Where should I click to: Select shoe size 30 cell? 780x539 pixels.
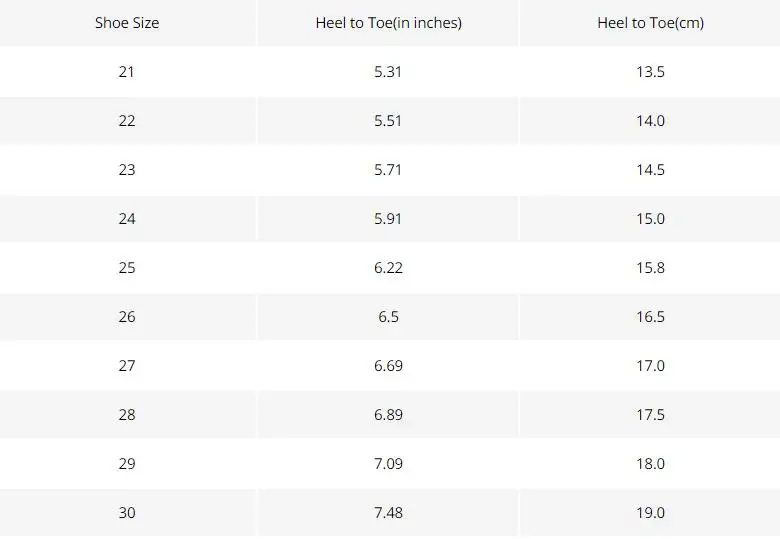[x=127, y=513]
